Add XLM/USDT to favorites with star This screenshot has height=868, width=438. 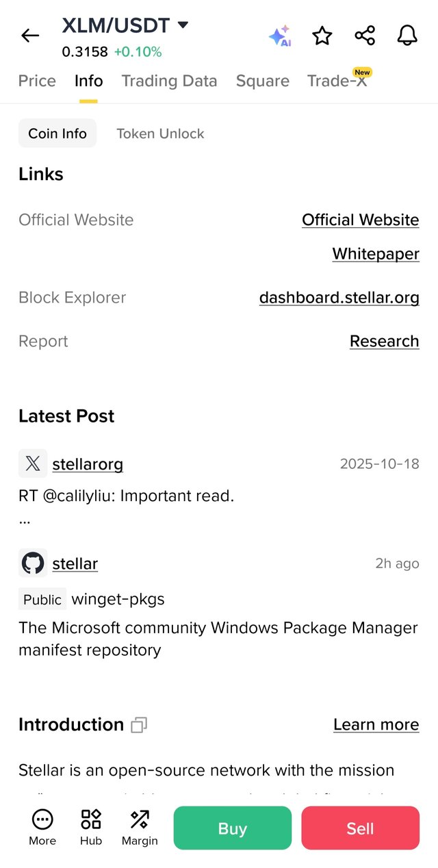click(x=322, y=36)
